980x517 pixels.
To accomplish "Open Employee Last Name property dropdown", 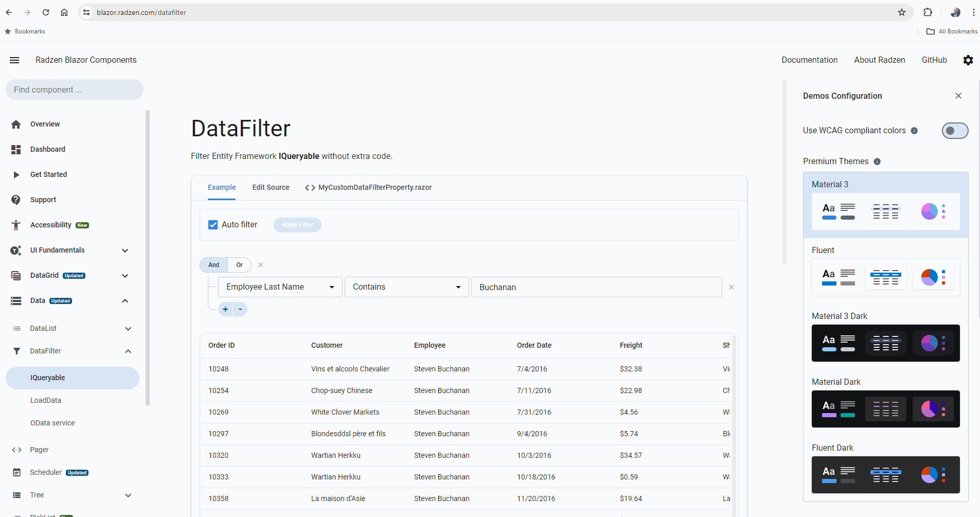I will 280,287.
